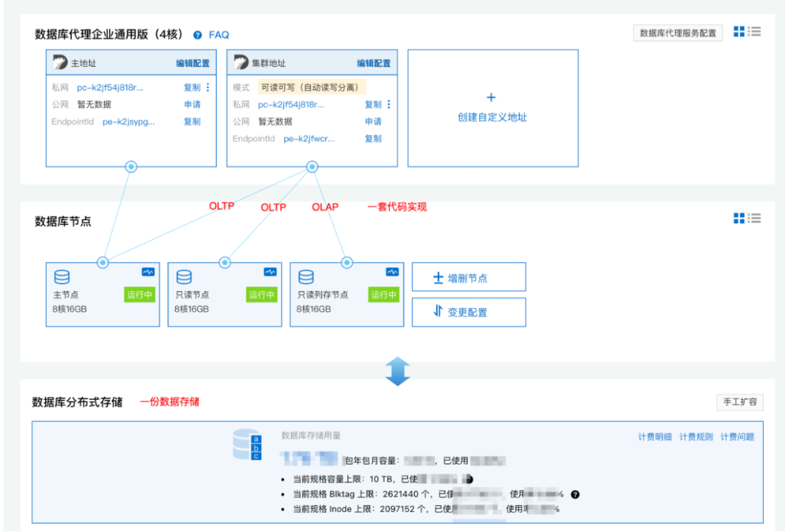Copy the 集群地址 private network address
This screenshot has width=785, height=532.
(x=373, y=105)
